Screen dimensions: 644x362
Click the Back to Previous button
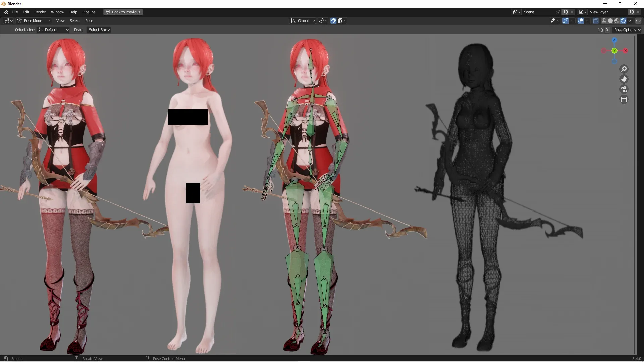[x=123, y=12]
